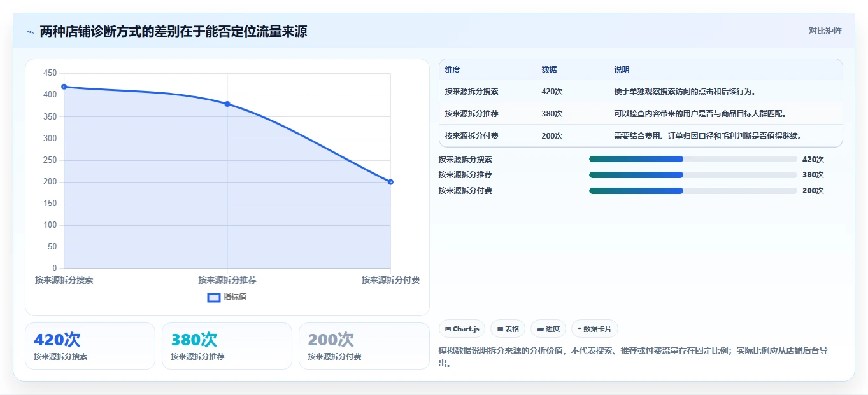Viewport: 868px width, 395px height.
Task: Click the 450 tick on the chart y-axis
Action: click(x=50, y=74)
